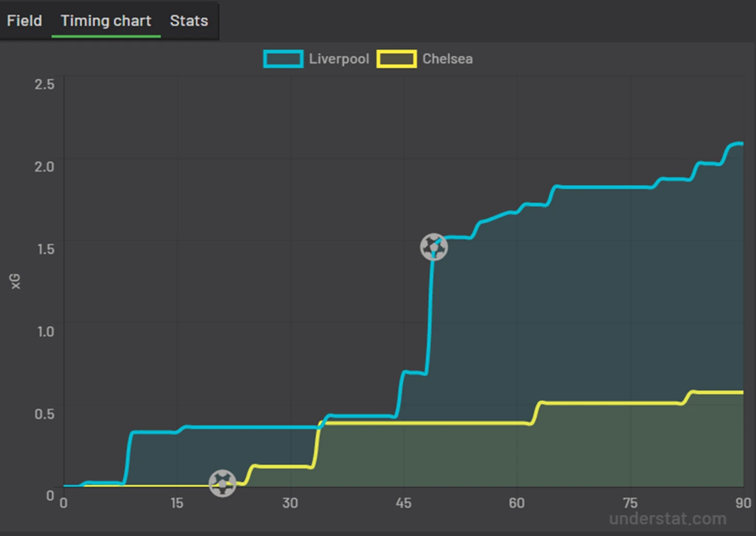Select the Timing chart tab
The width and height of the screenshot is (756, 536).
[106, 21]
